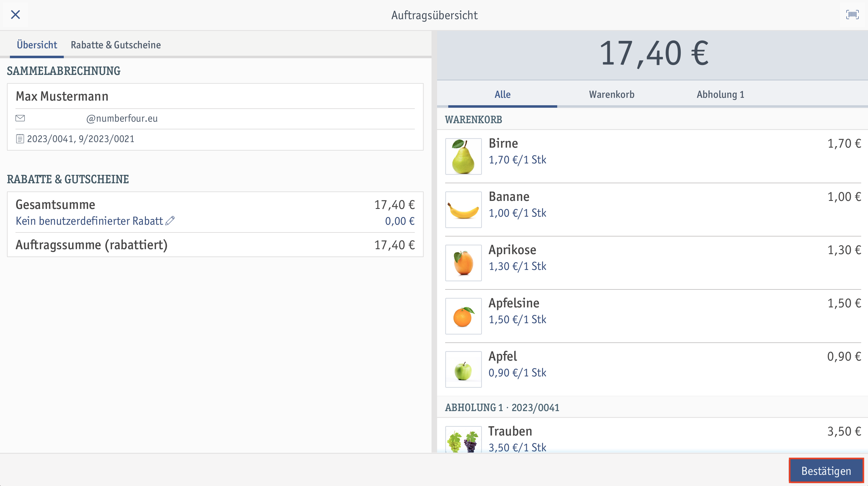This screenshot has width=868, height=486.
Task: Click the ABHOLUNG 1 · 2023/0041 header
Action: point(502,408)
